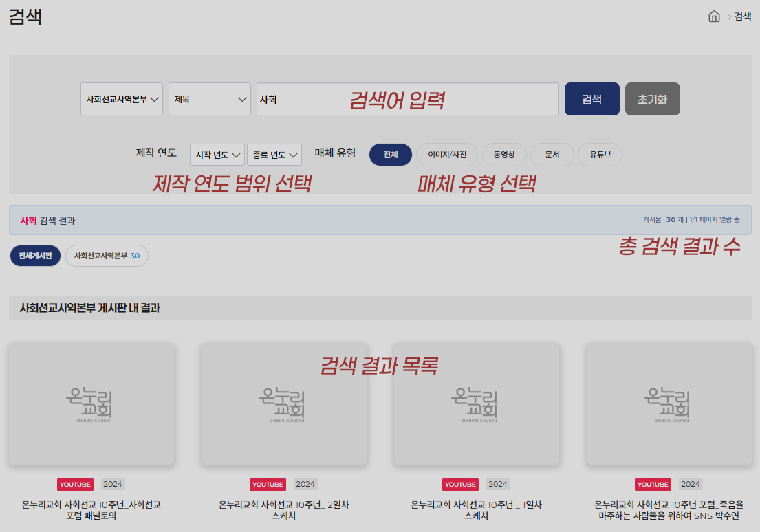This screenshot has height=532, width=760.
Task: Click the gray 초기화 reset button
Action: click(653, 99)
